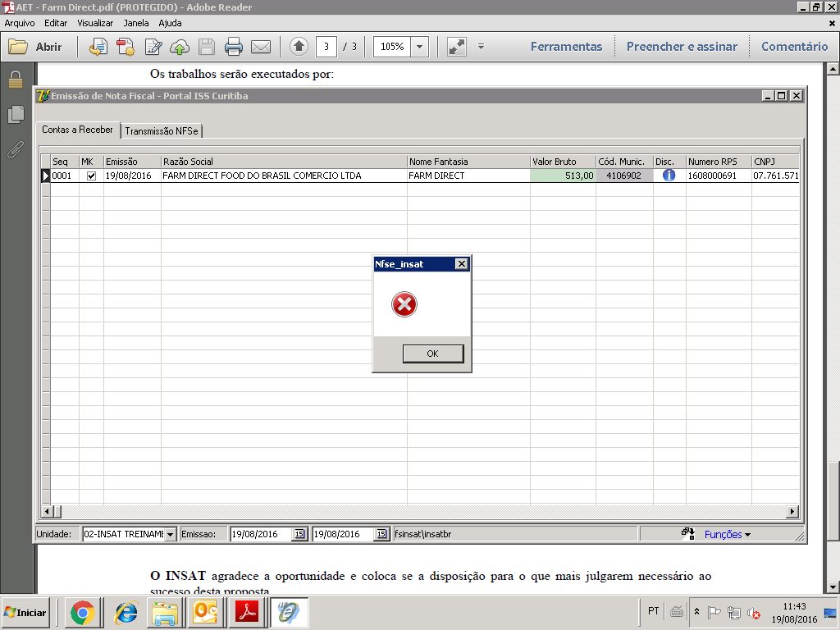
Task: Click the Razão Social column header
Action: pos(284,162)
